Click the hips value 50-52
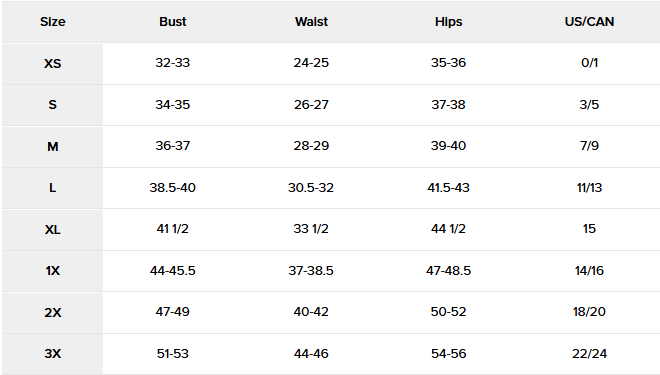Screen dimensions: 660x375 tap(448, 312)
